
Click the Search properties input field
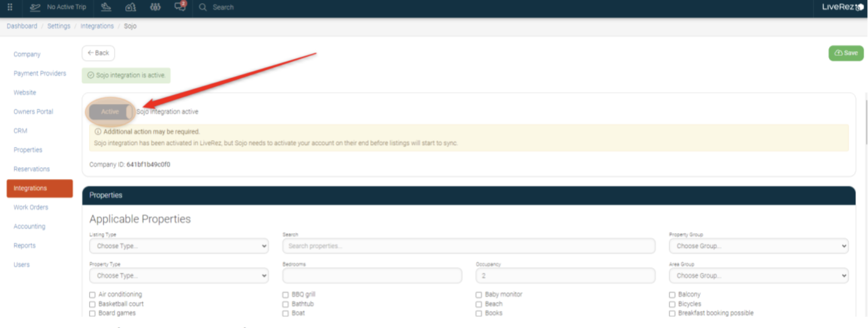tap(468, 246)
